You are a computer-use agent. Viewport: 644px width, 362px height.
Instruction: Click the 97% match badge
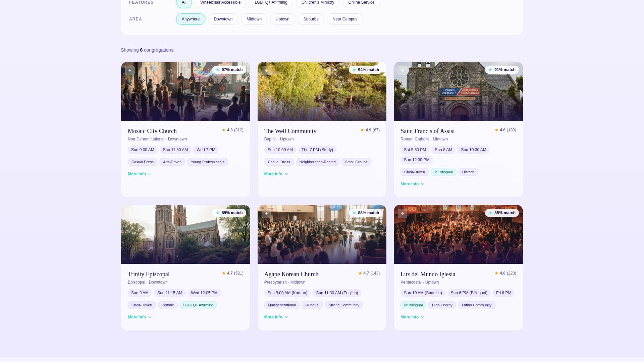coord(229,70)
